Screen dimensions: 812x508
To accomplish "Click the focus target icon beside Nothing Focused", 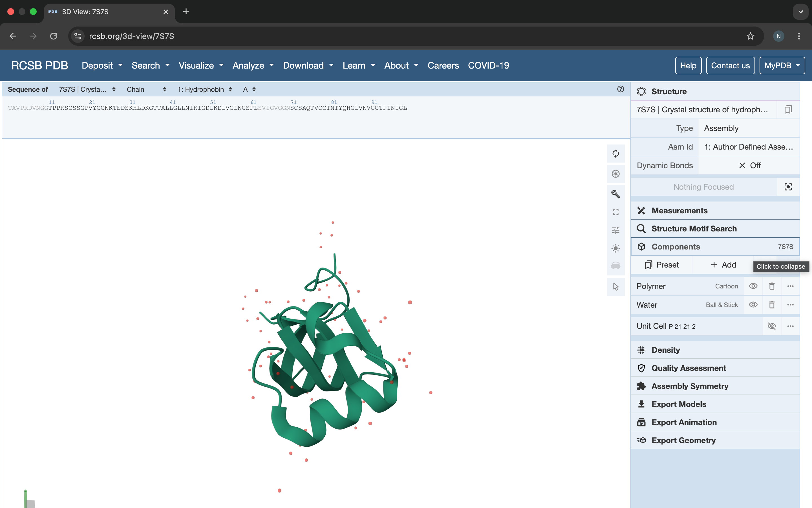I will (x=788, y=187).
